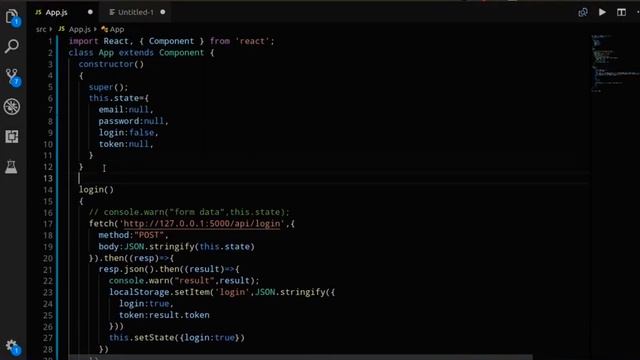Image resolution: width=640 pixels, height=360 pixels.
Task: Run the code with play button
Action: coord(602,12)
